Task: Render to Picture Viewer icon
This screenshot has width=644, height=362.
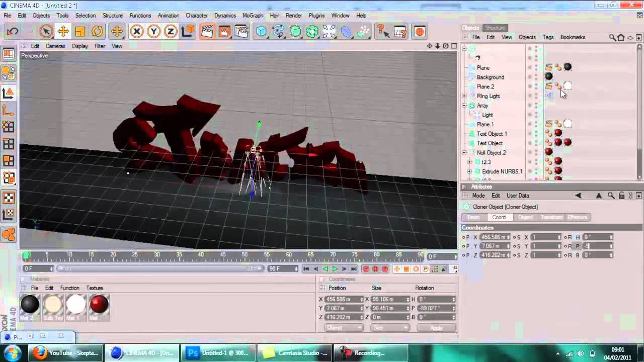Action: [x=224, y=32]
